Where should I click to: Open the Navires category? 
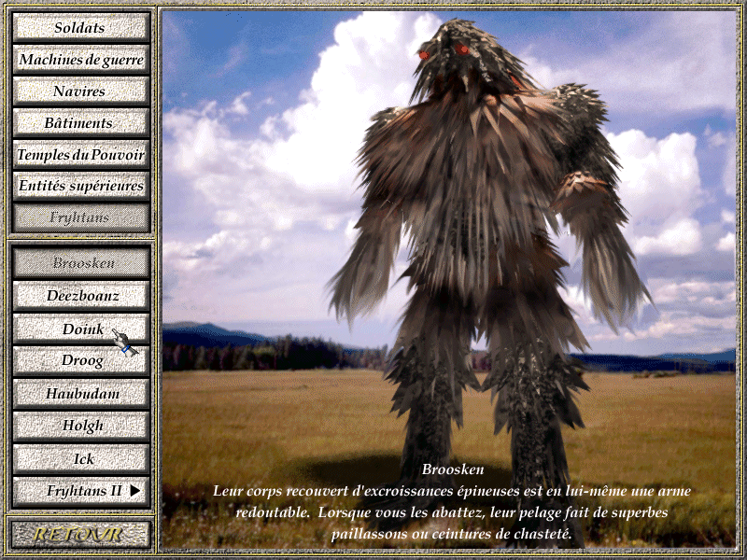[81, 91]
